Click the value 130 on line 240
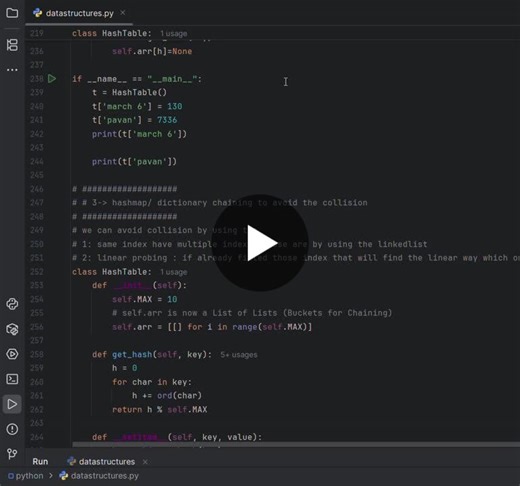This screenshot has width=520, height=486. pyautogui.click(x=175, y=106)
